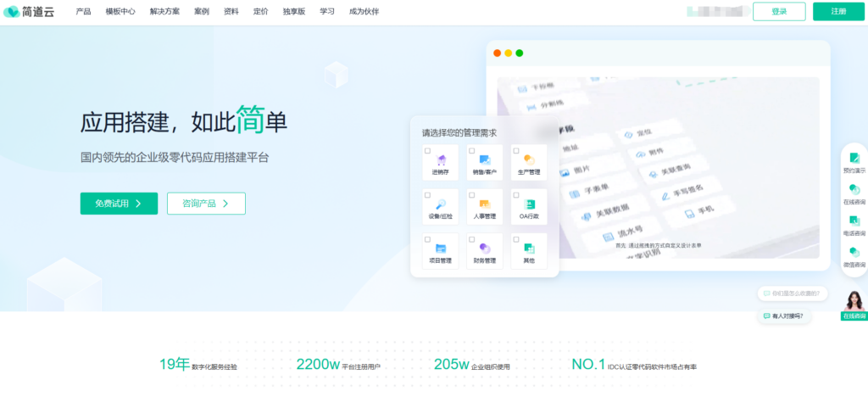Check the 销售/客户 checkbox
The height and width of the screenshot is (408, 868).
[x=471, y=151]
